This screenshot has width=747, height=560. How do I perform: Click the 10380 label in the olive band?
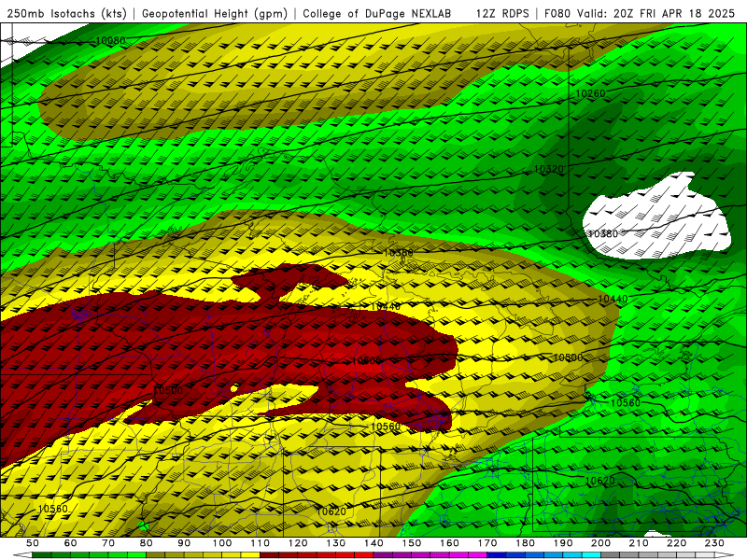point(399,252)
